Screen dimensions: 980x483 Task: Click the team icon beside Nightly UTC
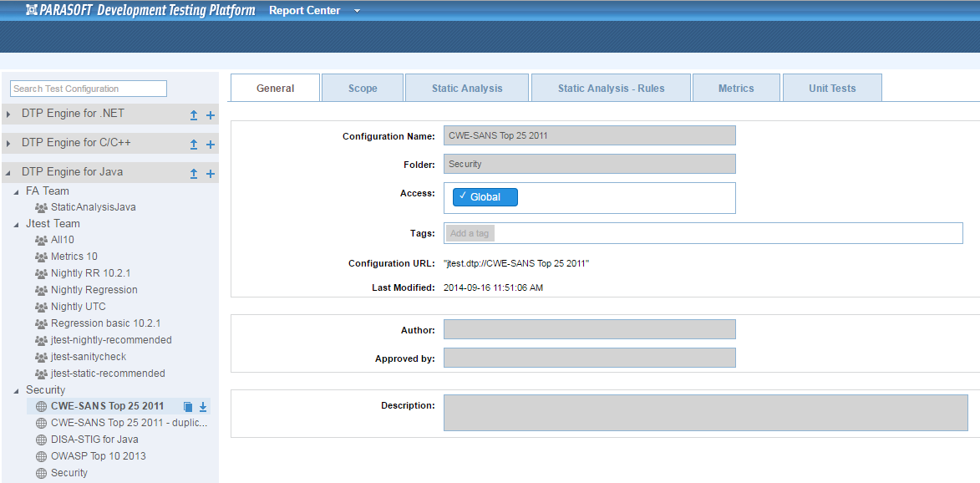point(41,308)
